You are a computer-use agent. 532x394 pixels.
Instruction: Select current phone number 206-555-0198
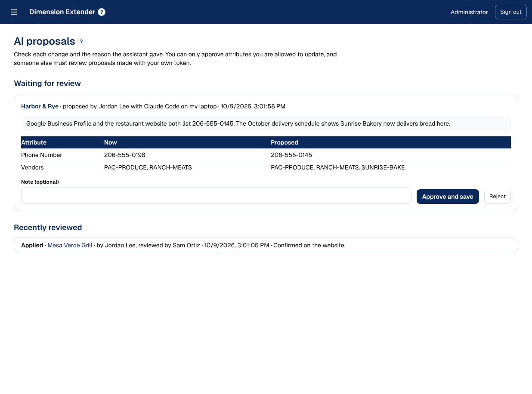[x=125, y=155]
